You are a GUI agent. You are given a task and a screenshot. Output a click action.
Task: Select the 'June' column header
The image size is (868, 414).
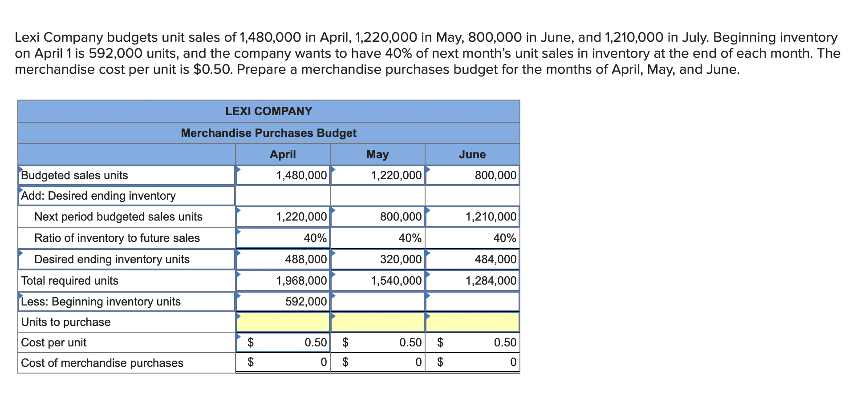point(473,154)
